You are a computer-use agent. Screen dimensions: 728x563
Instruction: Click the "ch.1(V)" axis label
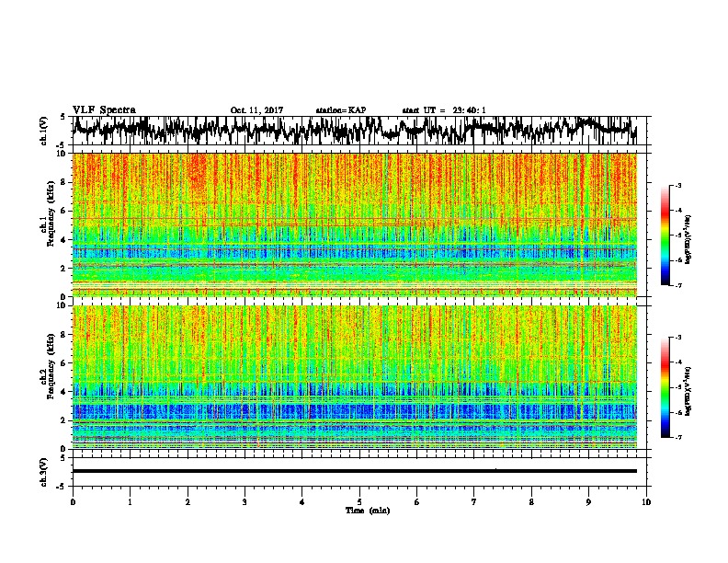pyautogui.click(x=43, y=131)
